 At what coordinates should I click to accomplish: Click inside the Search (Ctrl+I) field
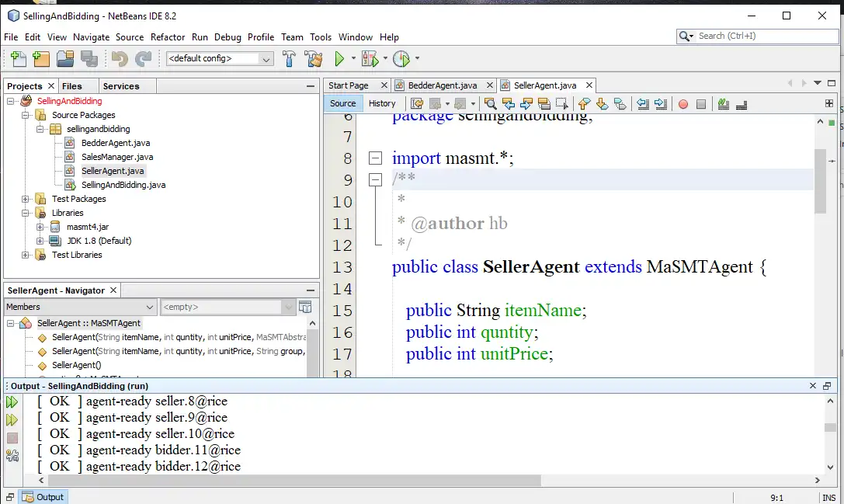(x=766, y=36)
